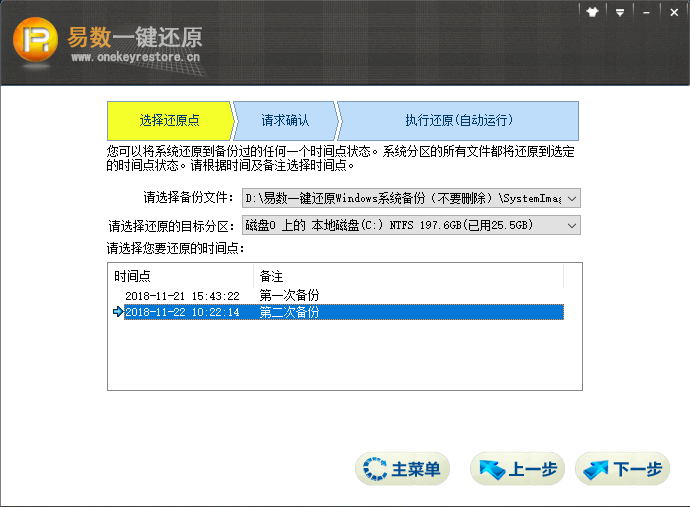Open the title bar dropdown menu icon

point(620,13)
